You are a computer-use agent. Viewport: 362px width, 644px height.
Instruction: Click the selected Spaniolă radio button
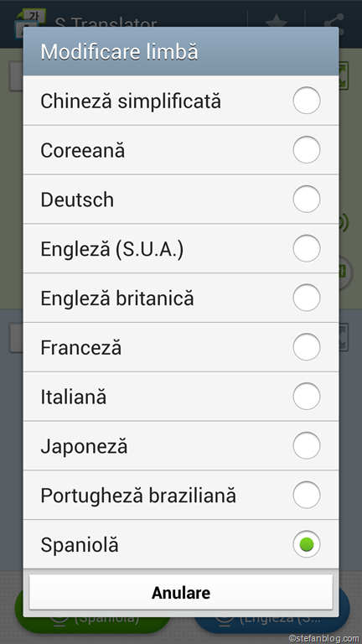(x=306, y=544)
